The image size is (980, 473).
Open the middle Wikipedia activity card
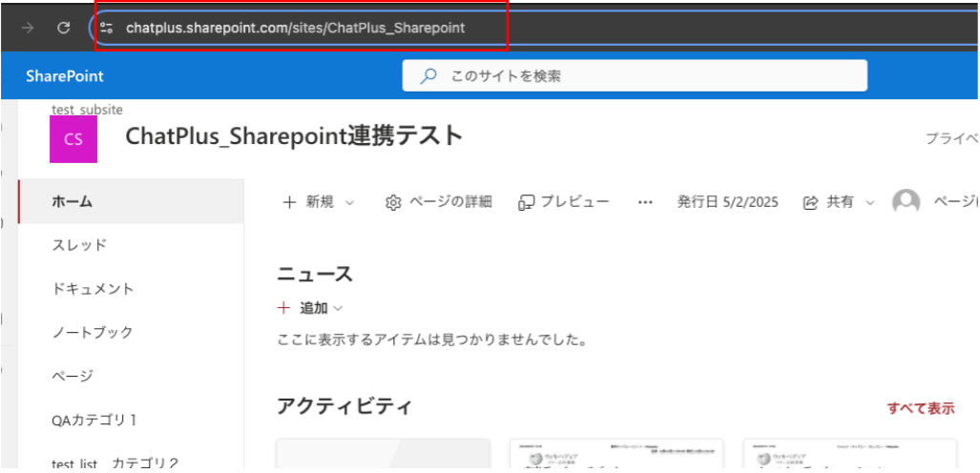616,454
